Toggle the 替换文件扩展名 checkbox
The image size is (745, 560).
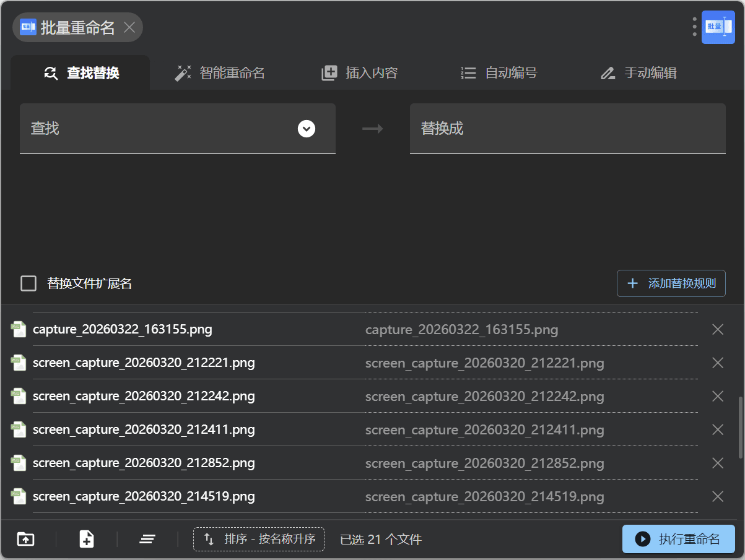pos(28,283)
